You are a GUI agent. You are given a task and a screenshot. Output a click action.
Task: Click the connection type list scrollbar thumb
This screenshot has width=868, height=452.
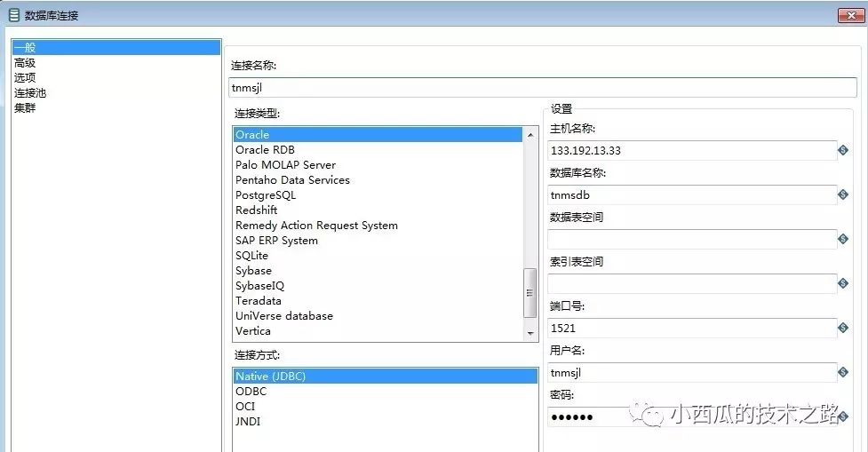[x=530, y=293]
